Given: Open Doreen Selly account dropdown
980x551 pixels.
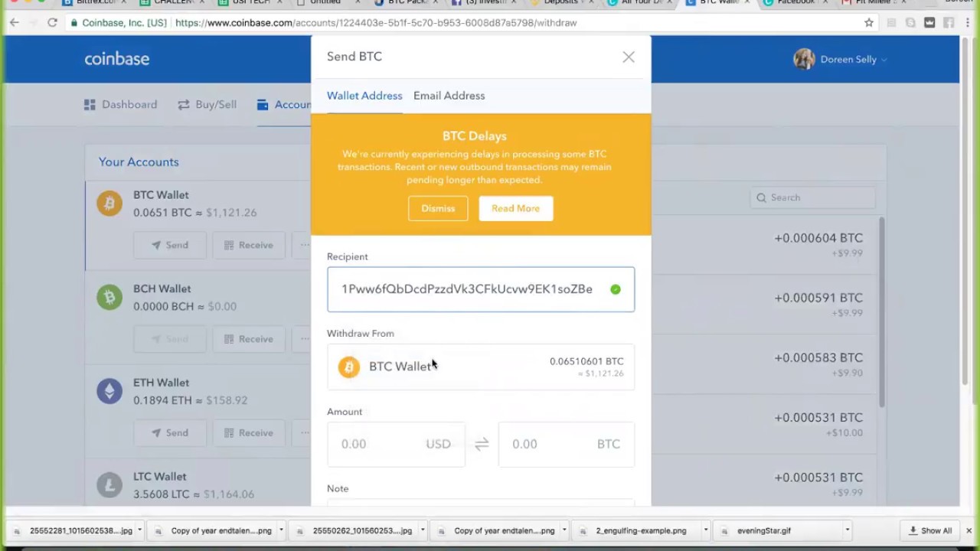Looking at the screenshot, I should pos(884,60).
